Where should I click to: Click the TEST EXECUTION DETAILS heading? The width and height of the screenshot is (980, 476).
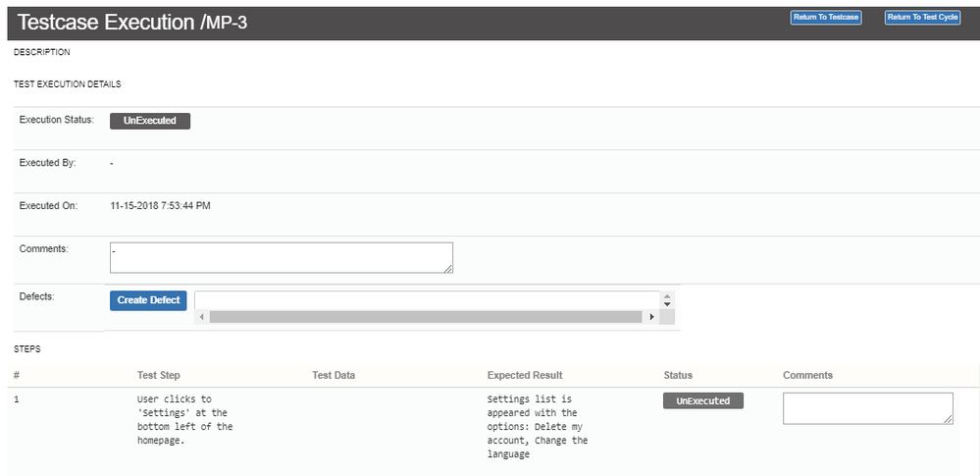pos(68,83)
